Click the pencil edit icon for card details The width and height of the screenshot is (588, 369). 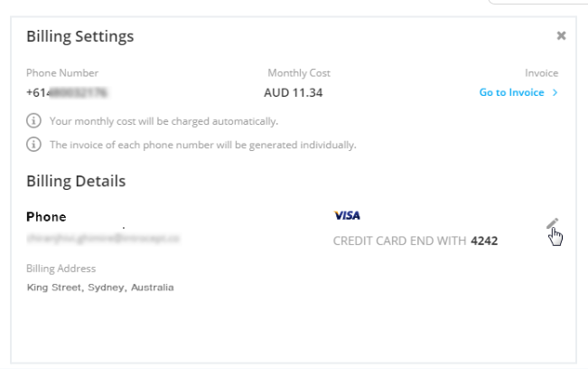point(553,223)
